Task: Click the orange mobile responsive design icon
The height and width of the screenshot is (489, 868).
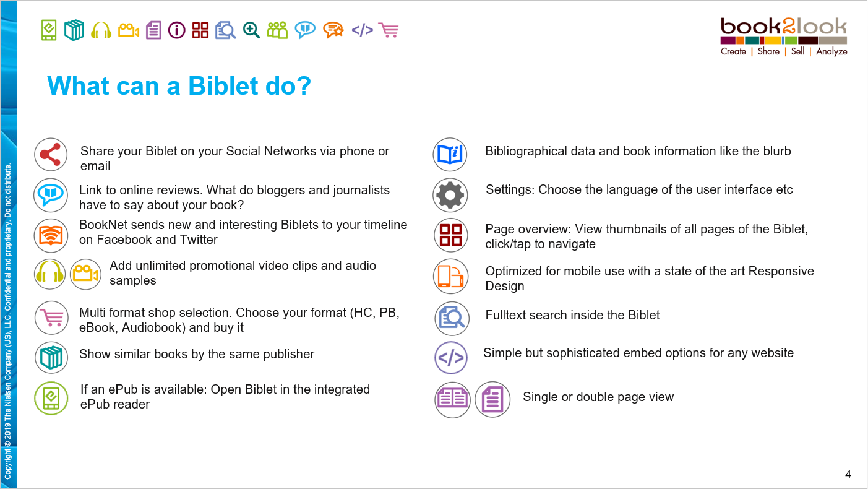Action: (x=450, y=276)
